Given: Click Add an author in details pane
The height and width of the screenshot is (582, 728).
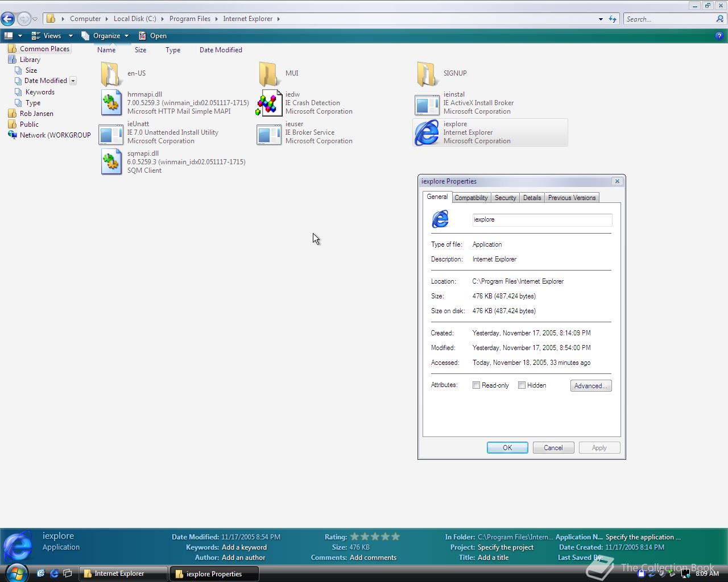Looking at the screenshot, I should click(243, 558).
